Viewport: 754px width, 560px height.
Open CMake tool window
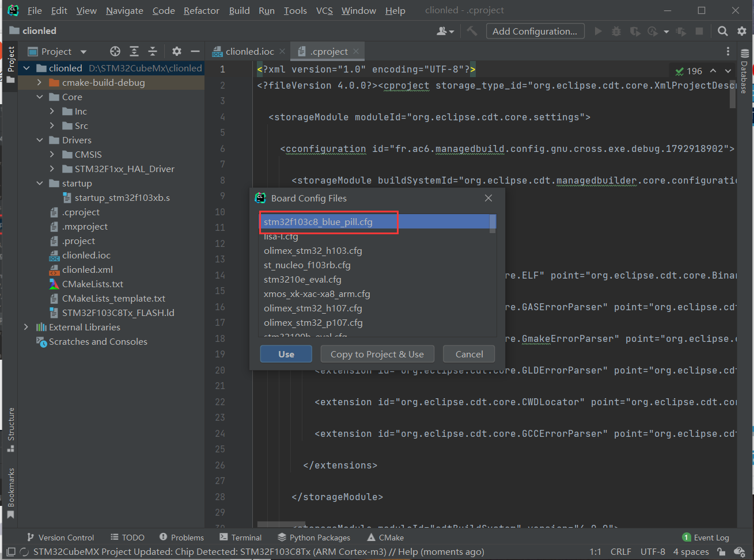coord(385,538)
